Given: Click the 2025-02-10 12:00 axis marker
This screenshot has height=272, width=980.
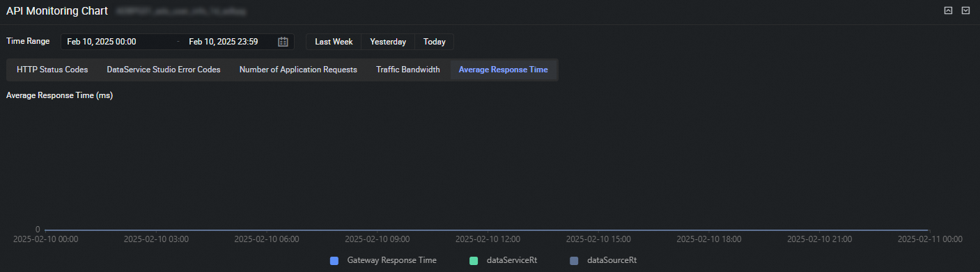Looking at the screenshot, I should coord(488,239).
